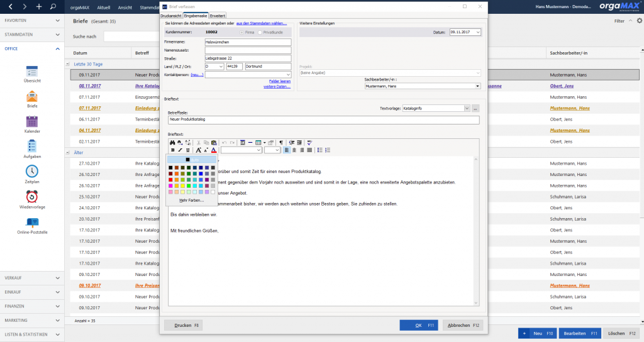Open the font name combo box
The image size is (644, 342).
pos(241,150)
